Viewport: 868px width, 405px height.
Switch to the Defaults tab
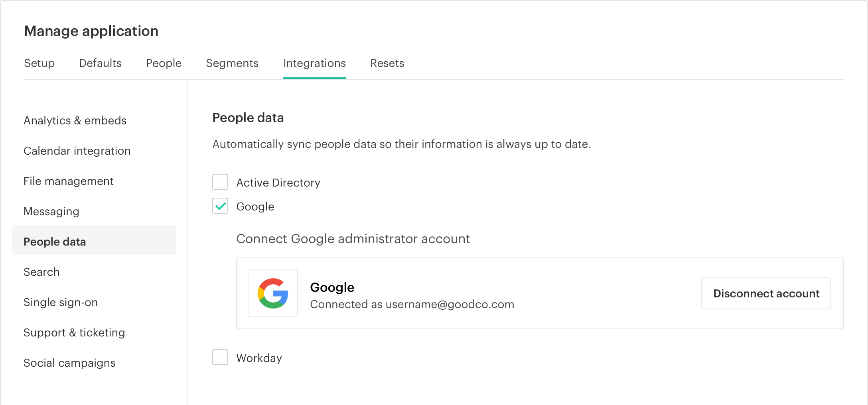[x=100, y=63]
